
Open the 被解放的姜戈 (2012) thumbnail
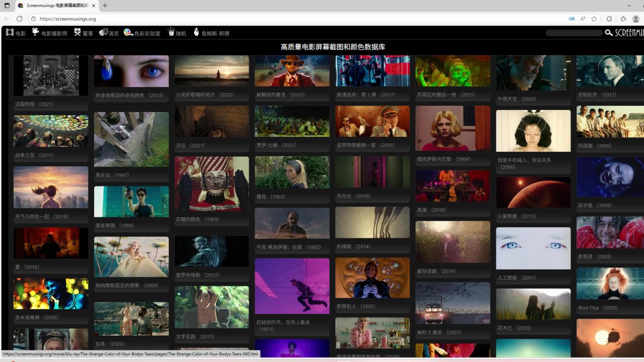pos(292,71)
